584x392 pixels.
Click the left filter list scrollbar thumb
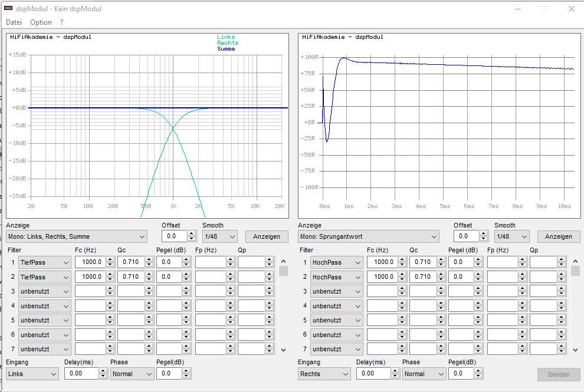point(284,271)
